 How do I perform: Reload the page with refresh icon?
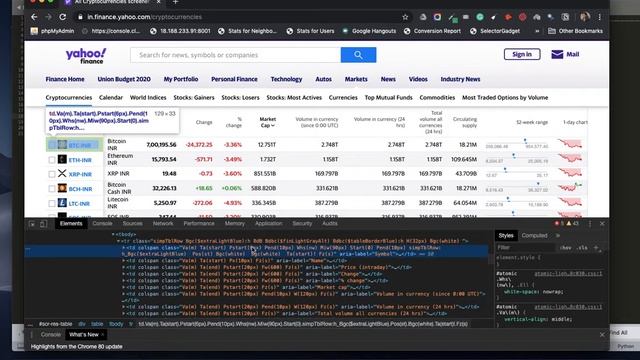click(62, 17)
